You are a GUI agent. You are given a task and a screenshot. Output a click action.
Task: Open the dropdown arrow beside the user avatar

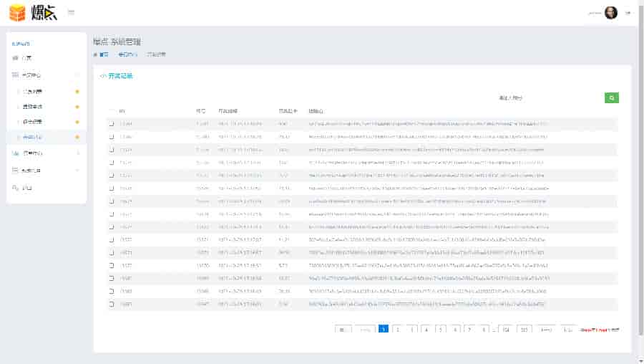click(628, 13)
